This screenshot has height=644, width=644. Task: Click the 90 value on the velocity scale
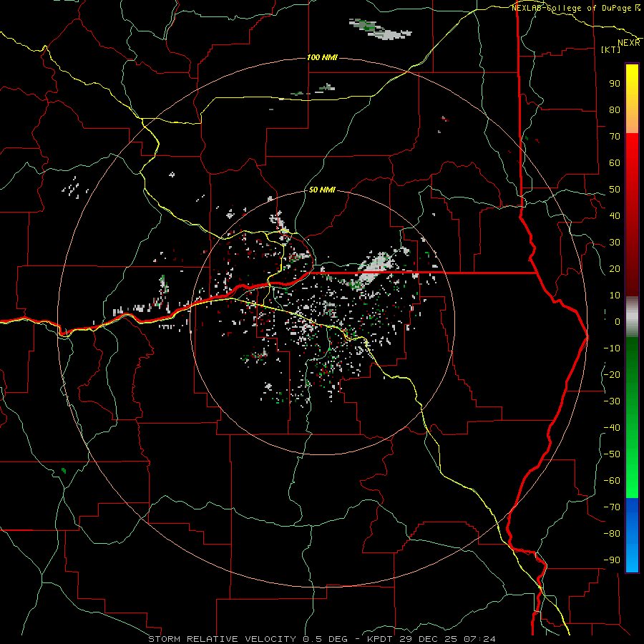pyautogui.click(x=615, y=84)
